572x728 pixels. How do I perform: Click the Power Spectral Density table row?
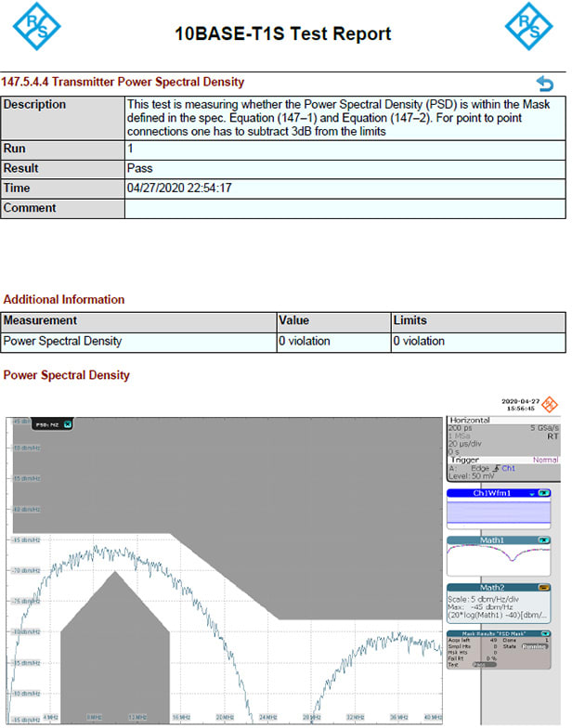tap(282, 342)
